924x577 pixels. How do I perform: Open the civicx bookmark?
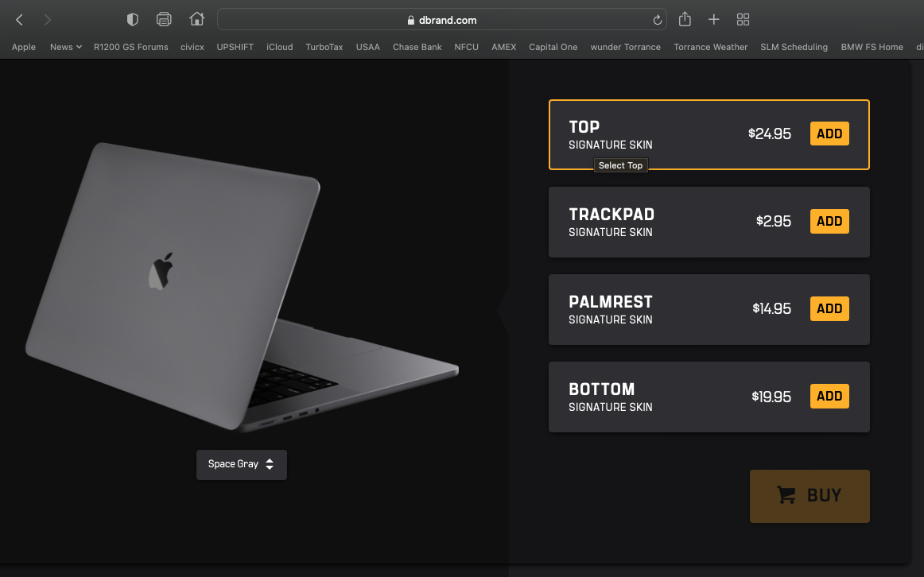[192, 47]
